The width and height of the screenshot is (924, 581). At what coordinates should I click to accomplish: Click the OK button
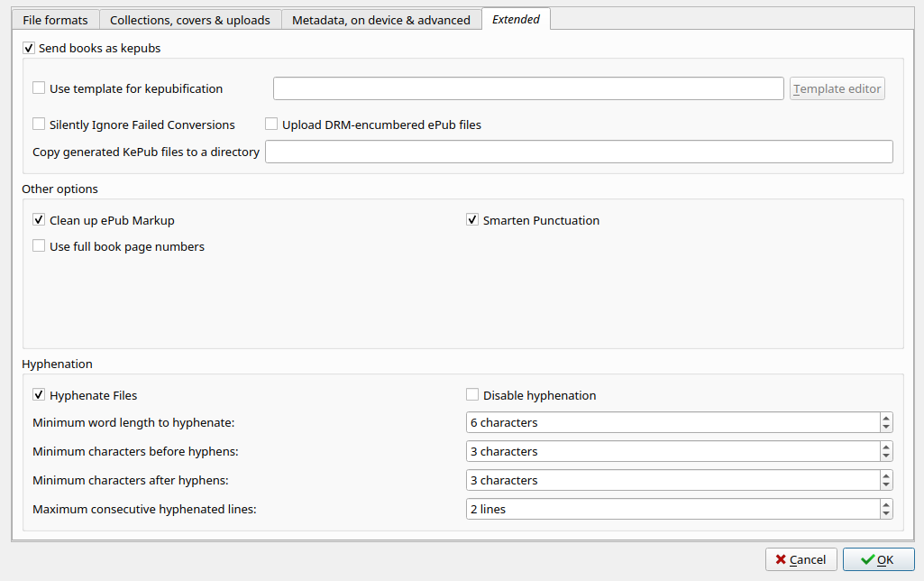(878, 559)
